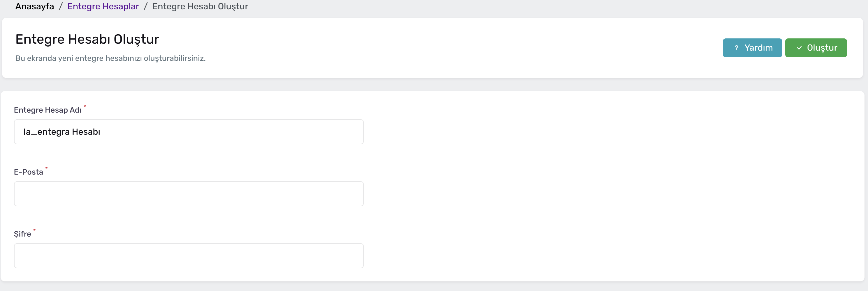Click the Şifre label above the password box
The height and width of the screenshot is (291, 868).
[x=22, y=234]
